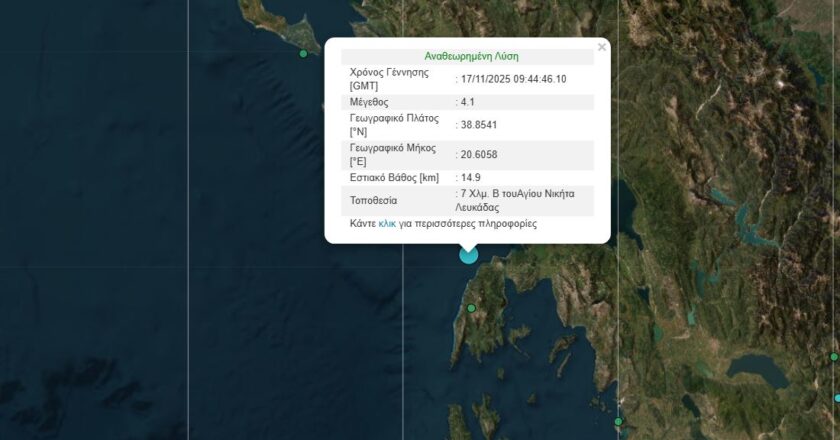The height and width of the screenshot is (440, 840).
Task: Select lower teal marker at right edge
Action: (837, 398)
